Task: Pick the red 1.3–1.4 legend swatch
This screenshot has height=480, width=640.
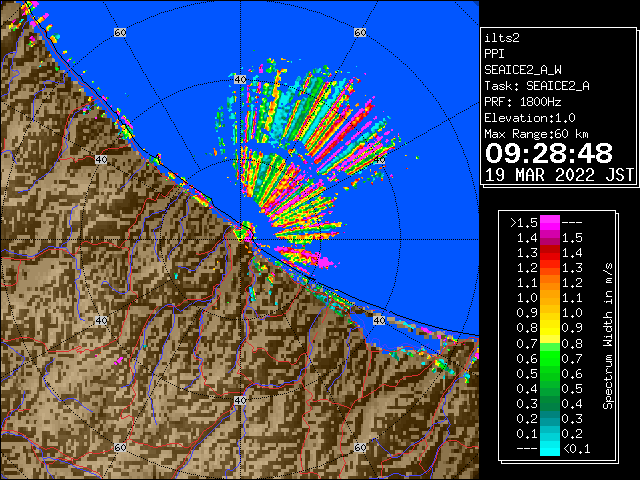Action: (x=550, y=253)
